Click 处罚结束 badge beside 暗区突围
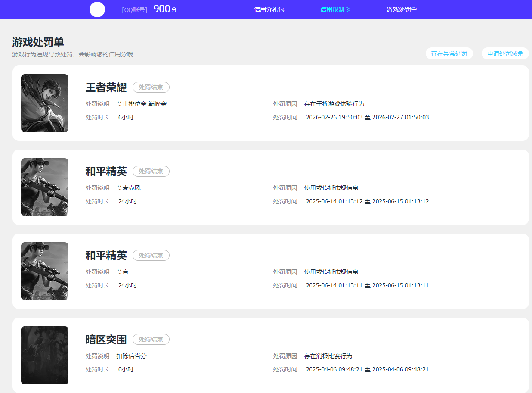The height and width of the screenshot is (393, 532). click(151, 340)
